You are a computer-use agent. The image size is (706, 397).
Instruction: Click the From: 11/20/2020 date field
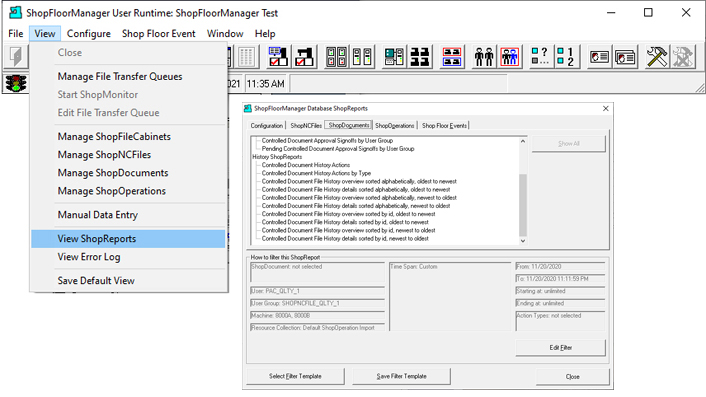560,266
